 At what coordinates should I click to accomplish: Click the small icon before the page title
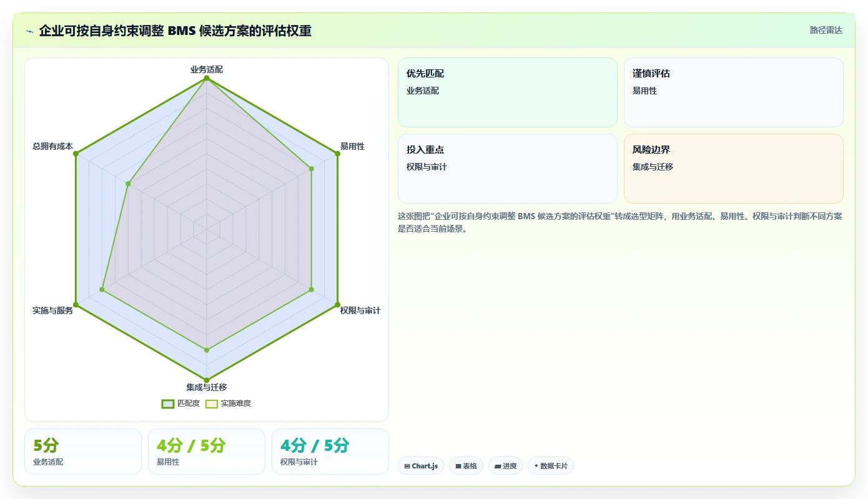(x=29, y=31)
